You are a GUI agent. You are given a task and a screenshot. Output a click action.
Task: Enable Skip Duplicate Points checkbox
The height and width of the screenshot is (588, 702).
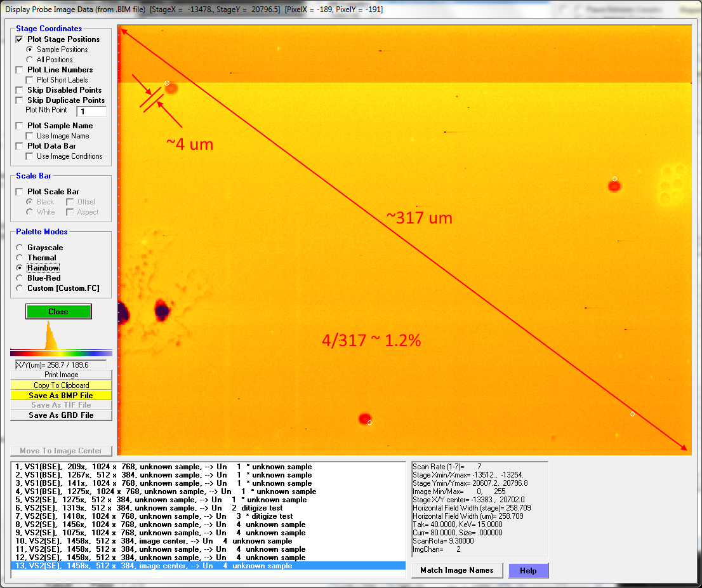[20, 100]
